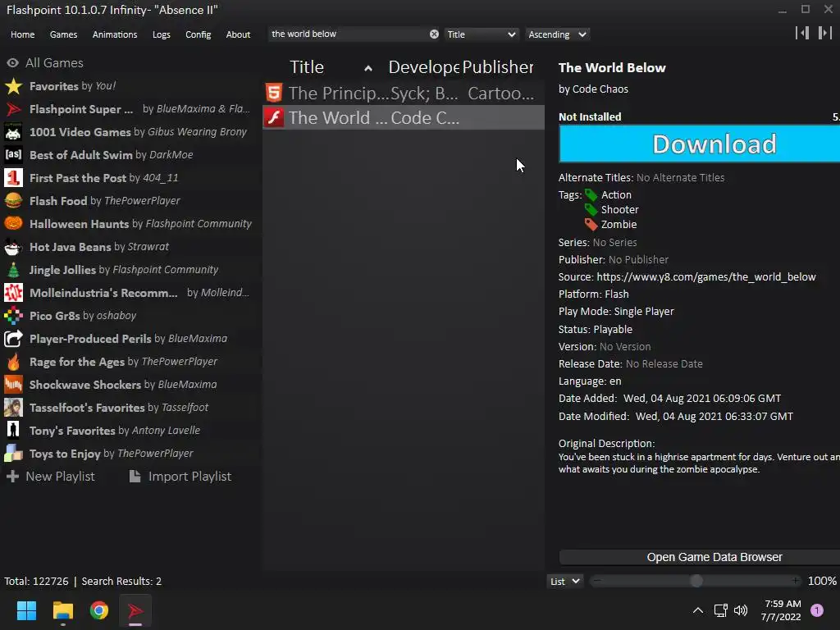Click the plus end of zoom slider
This screenshot has width=840, height=630.
click(796, 581)
